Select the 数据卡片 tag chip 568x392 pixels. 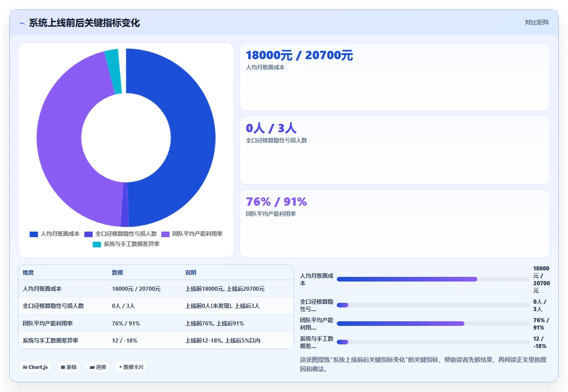(131, 367)
